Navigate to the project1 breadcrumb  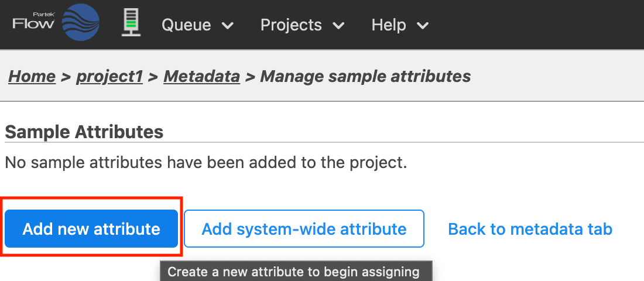coord(109,76)
